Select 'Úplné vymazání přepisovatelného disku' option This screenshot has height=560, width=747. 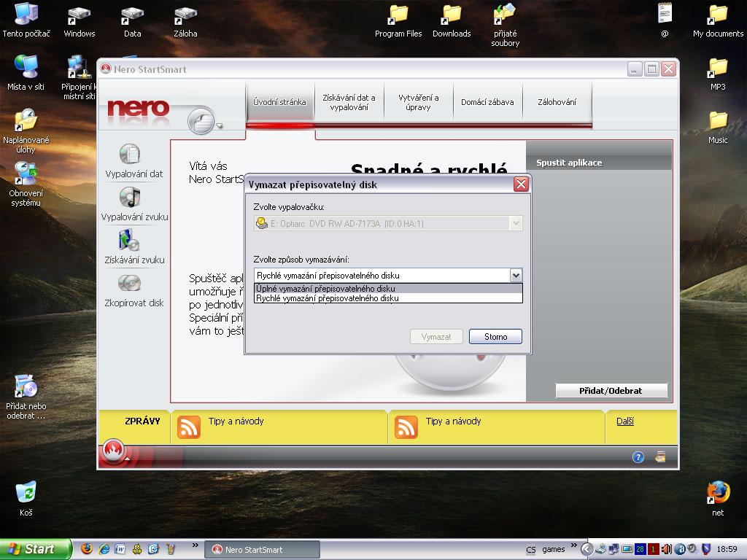[388, 289]
